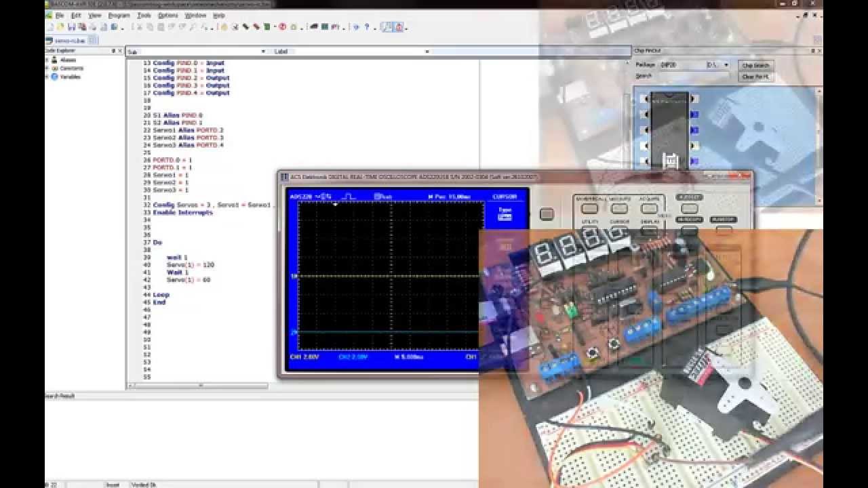This screenshot has width=868, height=488.
Task: Click the Save floppy disk icon
Action: click(x=71, y=27)
